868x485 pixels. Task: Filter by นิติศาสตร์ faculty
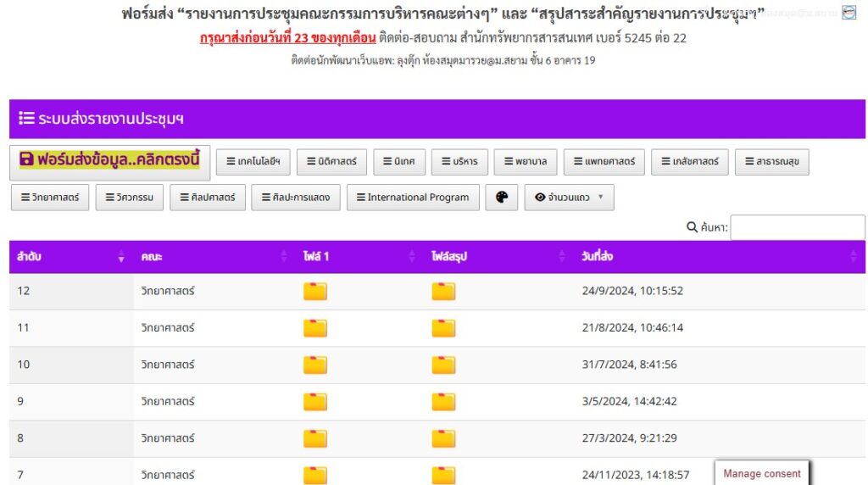click(x=331, y=162)
